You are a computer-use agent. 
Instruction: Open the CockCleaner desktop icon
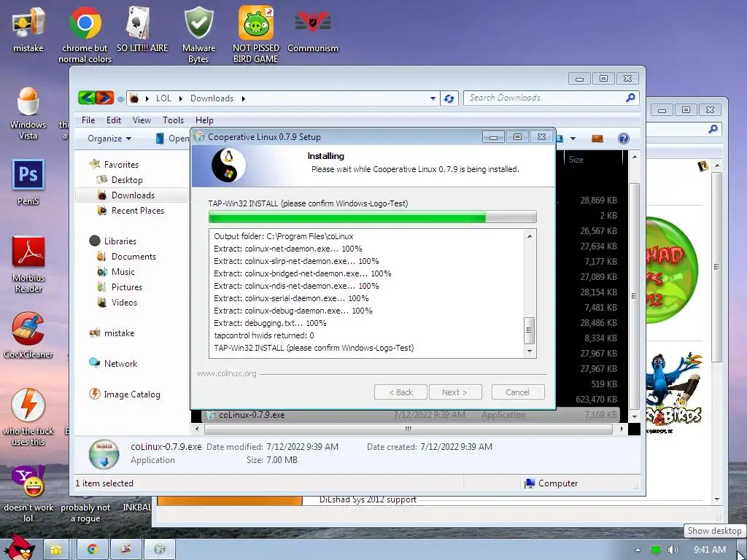coord(28,335)
